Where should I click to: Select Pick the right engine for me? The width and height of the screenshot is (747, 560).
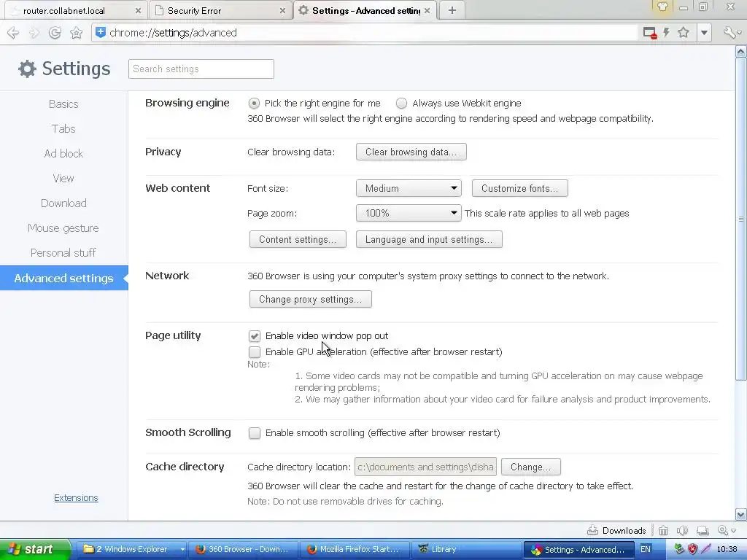(254, 104)
